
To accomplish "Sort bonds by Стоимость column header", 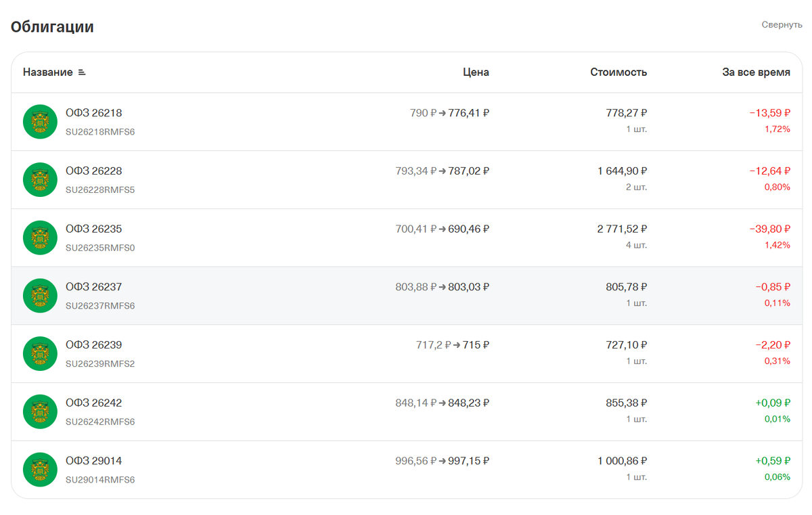I will (618, 72).
